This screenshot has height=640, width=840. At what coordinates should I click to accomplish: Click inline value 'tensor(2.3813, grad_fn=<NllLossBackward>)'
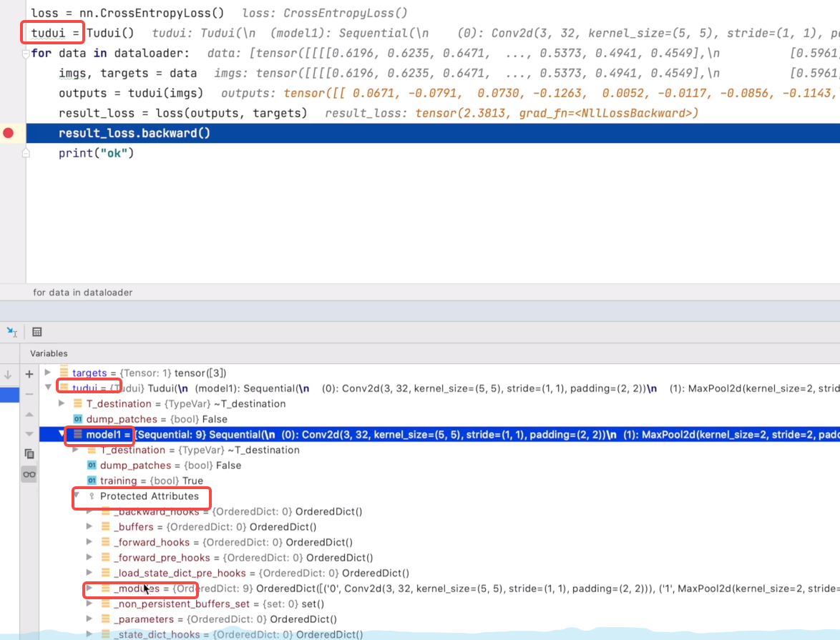coord(557,113)
